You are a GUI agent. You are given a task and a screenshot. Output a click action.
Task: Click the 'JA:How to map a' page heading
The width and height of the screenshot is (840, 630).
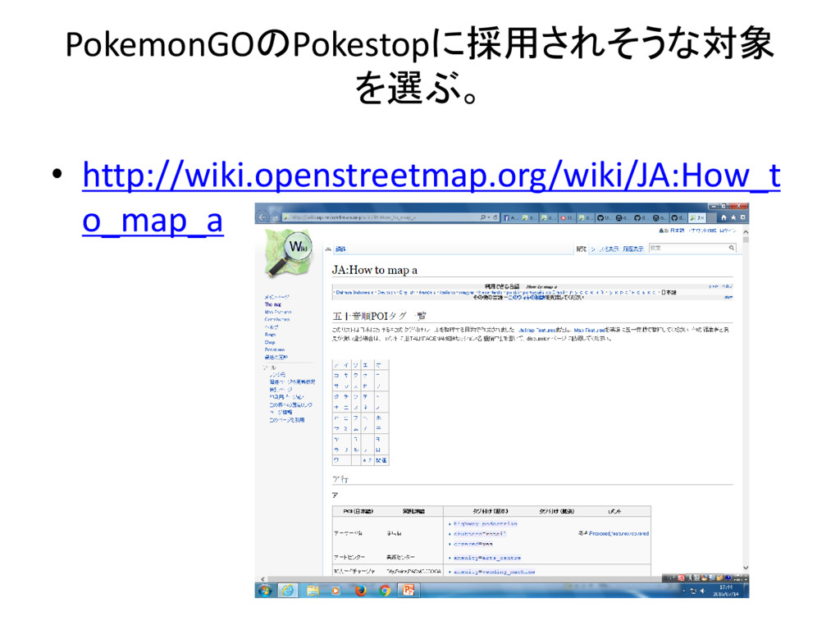pyautogui.click(x=374, y=270)
